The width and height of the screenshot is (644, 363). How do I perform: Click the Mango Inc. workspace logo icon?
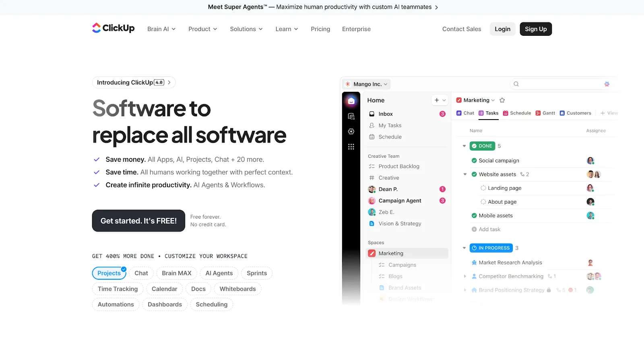click(x=348, y=84)
